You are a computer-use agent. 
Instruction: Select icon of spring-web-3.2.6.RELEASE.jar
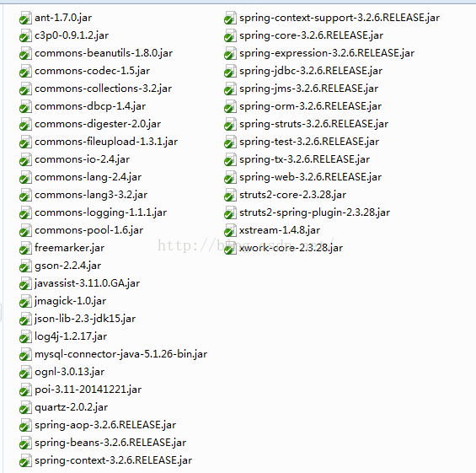tap(230, 177)
